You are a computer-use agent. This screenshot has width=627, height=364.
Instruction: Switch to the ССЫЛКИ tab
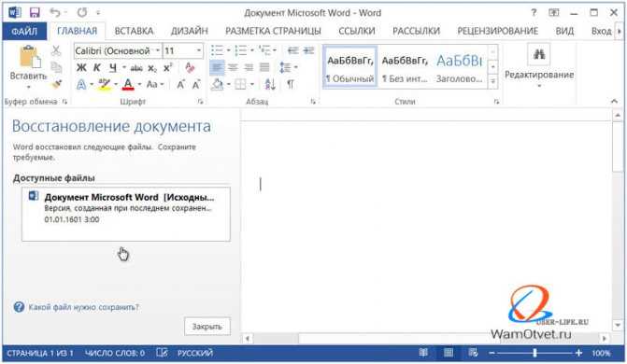click(357, 31)
